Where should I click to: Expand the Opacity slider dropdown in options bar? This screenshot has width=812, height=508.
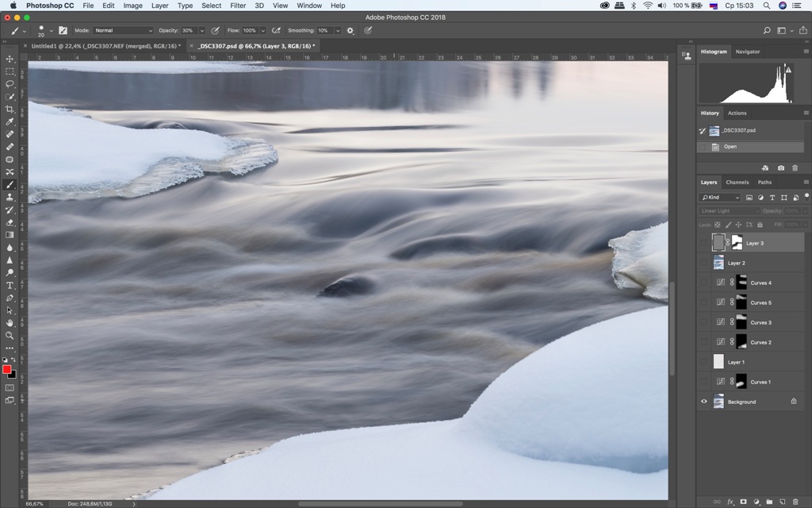pyautogui.click(x=201, y=31)
